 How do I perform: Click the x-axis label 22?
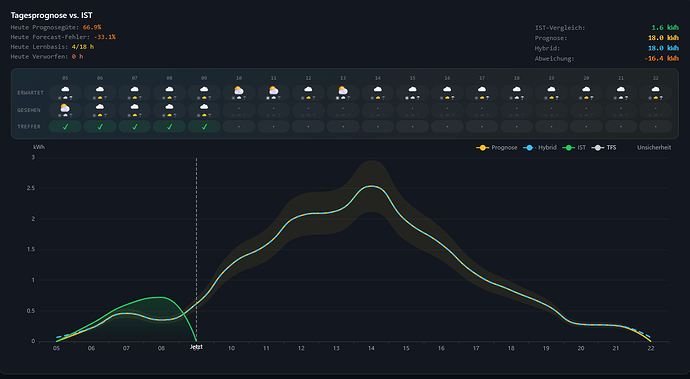point(651,348)
